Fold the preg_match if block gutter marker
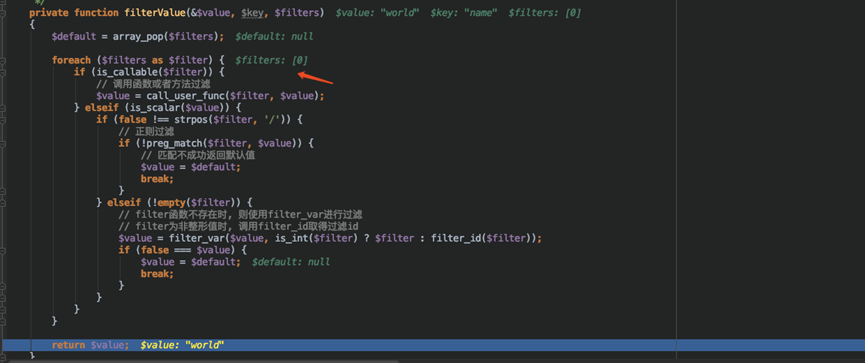Screen dimensions: 865x363 tap(3, 143)
